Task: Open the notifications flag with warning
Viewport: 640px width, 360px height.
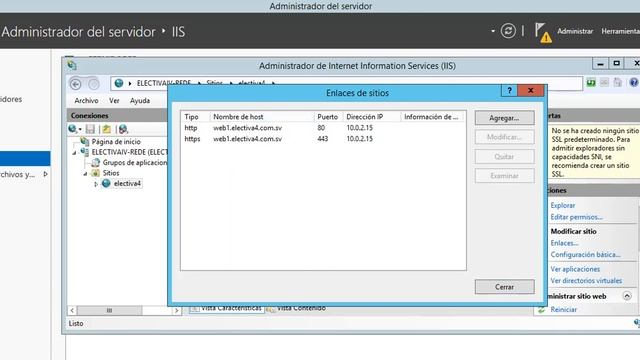Action: click(543, 32)
